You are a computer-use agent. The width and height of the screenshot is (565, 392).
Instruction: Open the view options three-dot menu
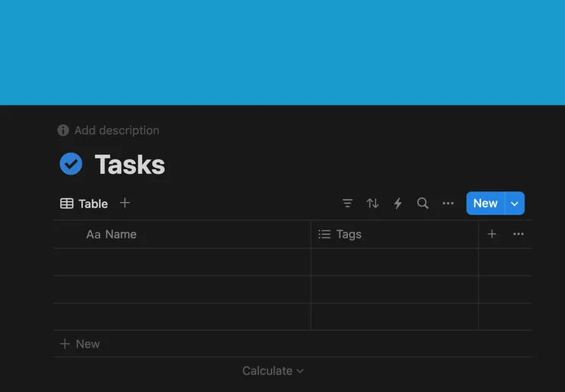pyautogui.click(x=448, y=204)
